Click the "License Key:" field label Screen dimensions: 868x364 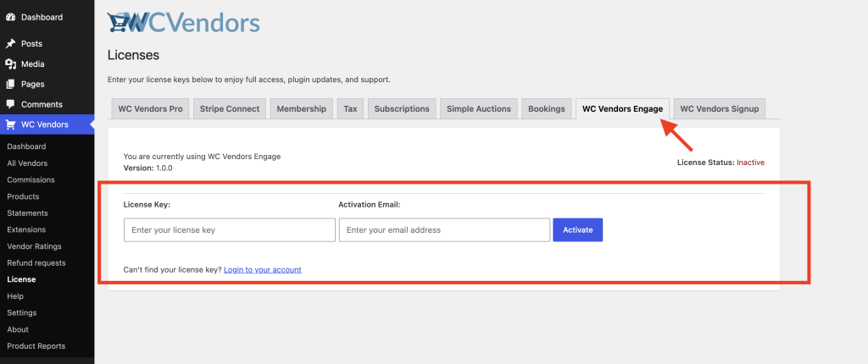pyautogui.click(x=147, y=204)
